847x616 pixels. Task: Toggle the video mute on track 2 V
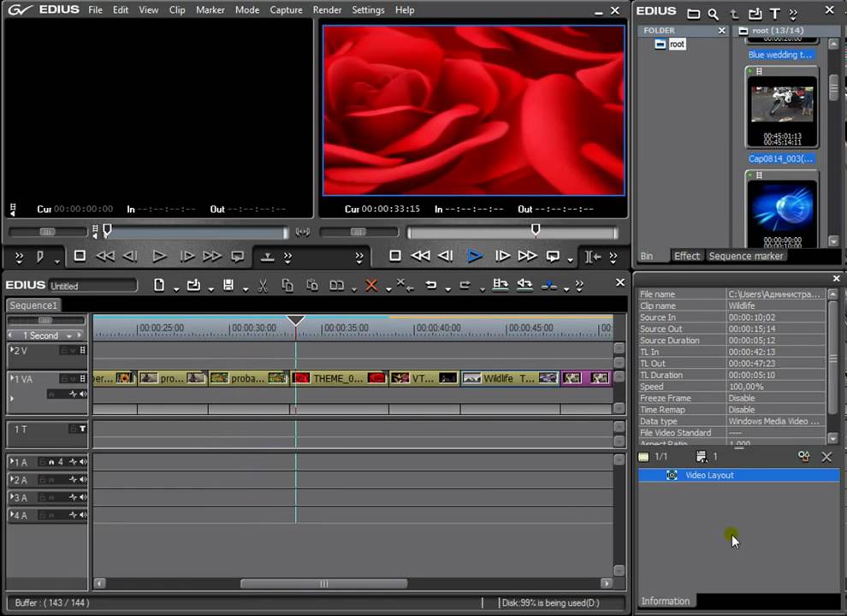pyautogui.click(x=83, y=351)
